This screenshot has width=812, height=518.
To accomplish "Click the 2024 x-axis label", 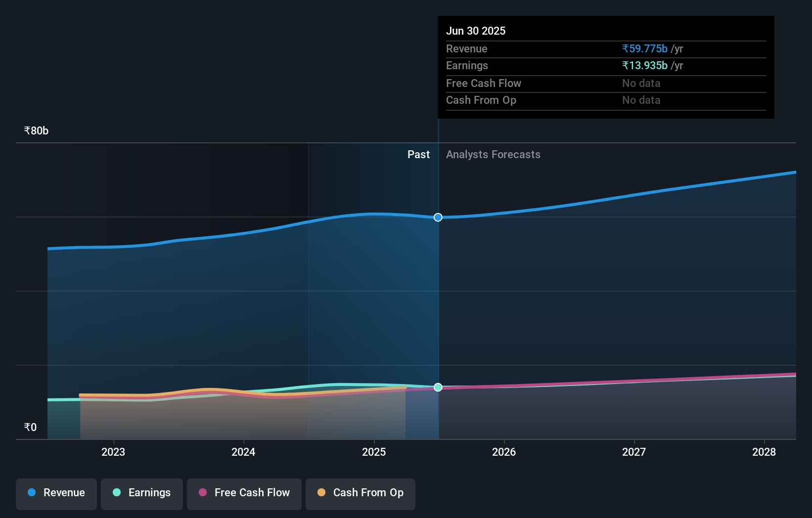I will point(243,452).
